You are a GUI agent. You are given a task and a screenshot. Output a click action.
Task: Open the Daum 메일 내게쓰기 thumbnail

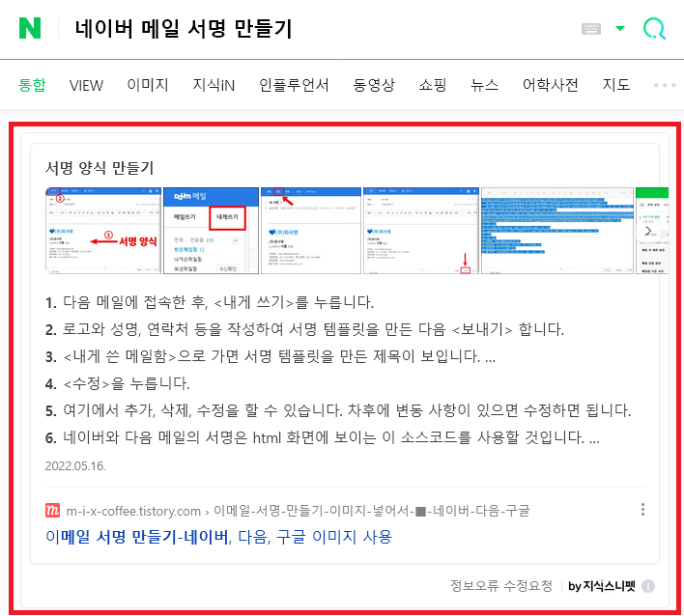tap(212, 231)
